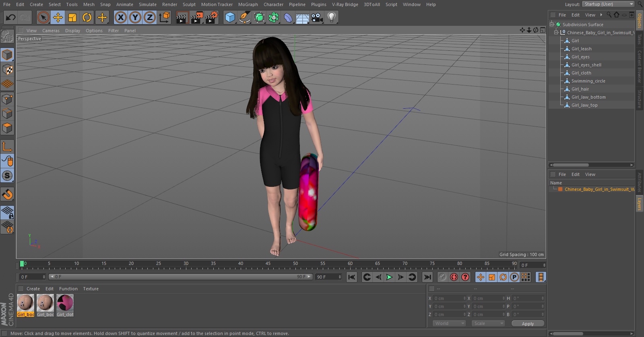Select the Girl_cloth material thumbnail
The height and width of the screenshot is (337, 644).
tap(65, 305)
